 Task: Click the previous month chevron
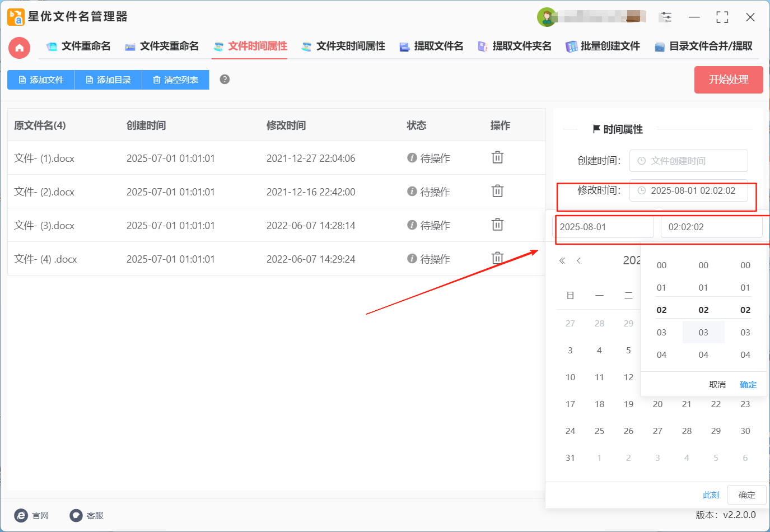(578, 260)
